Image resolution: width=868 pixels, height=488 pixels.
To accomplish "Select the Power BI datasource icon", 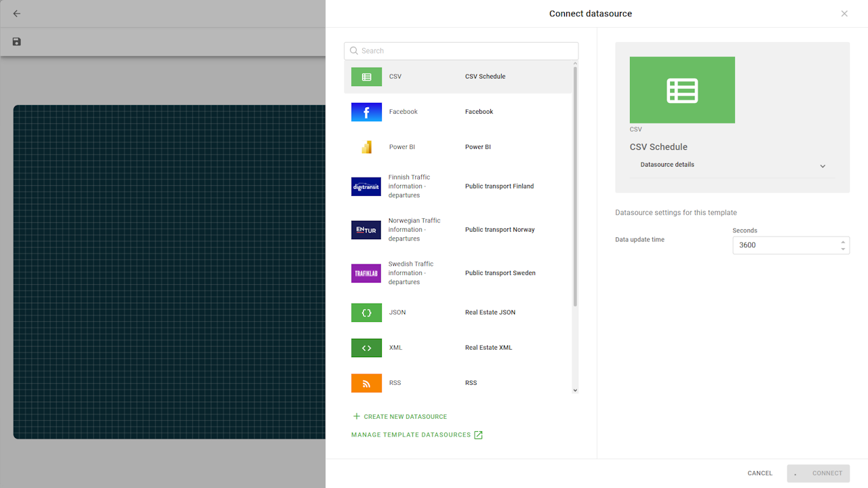I will pos(366,147).
